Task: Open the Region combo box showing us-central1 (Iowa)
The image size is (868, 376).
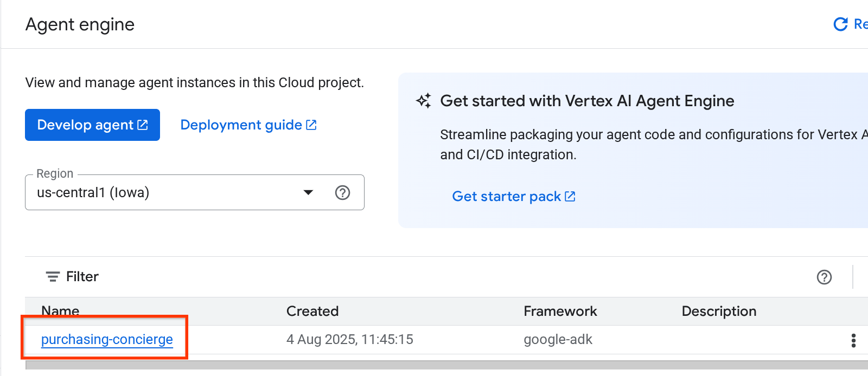Action: [163, 192]
